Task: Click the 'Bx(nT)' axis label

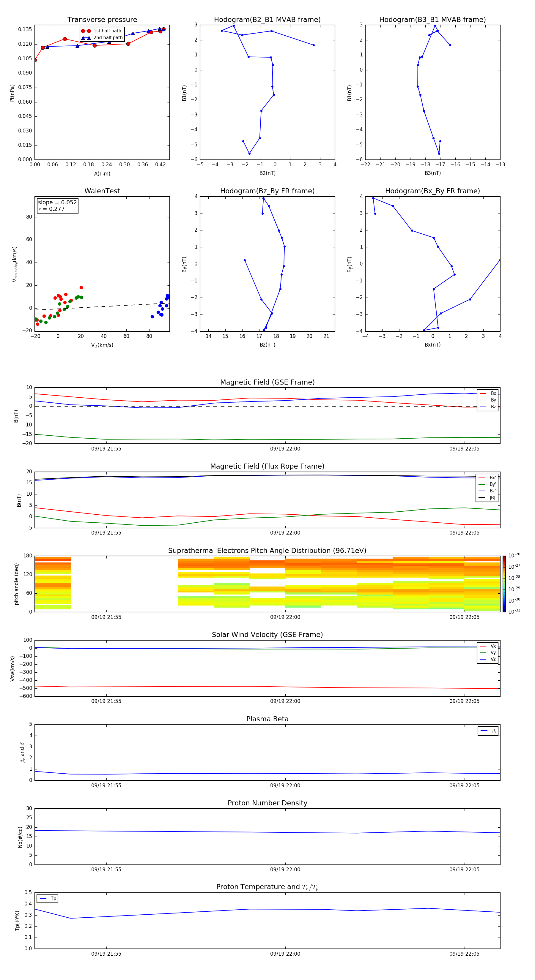Action: click(432, 345)
